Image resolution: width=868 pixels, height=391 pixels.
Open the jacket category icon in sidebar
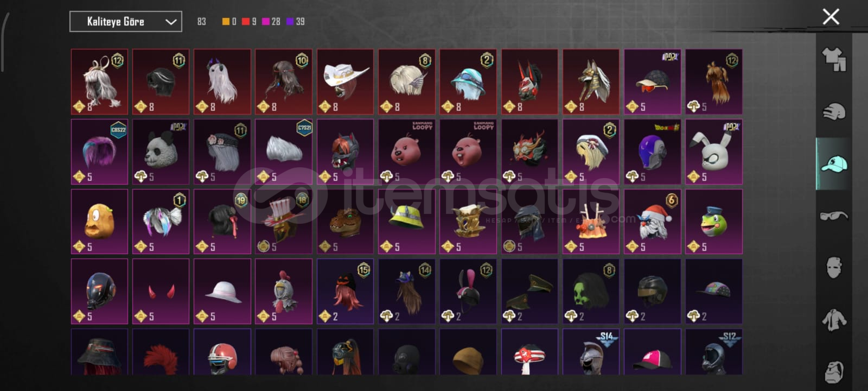pos(834,320)
